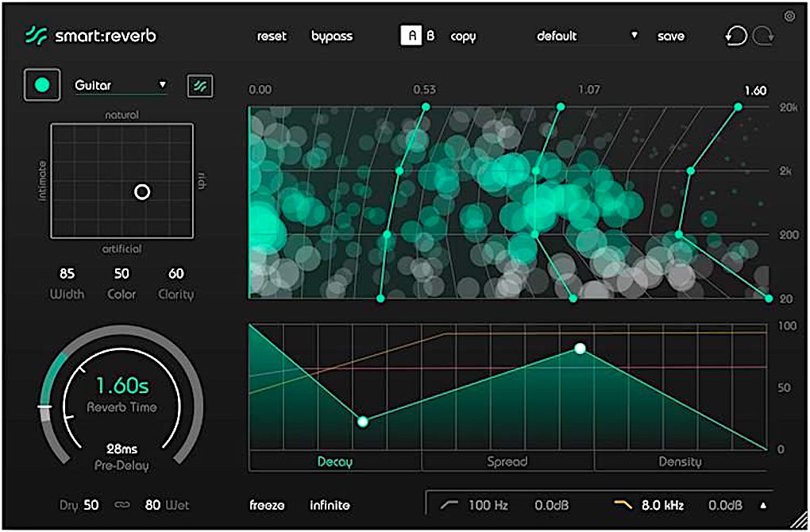
Task: Click the green input learning circle icon
Action: (40, 83)
